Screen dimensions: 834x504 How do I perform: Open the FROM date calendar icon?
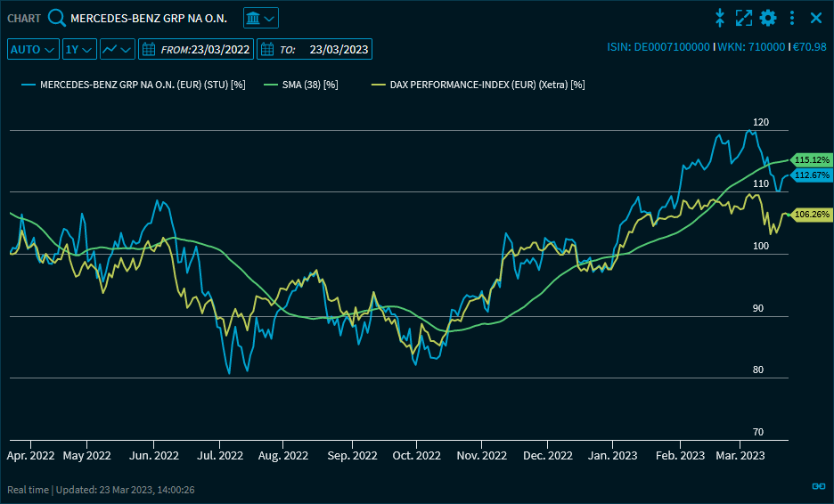click(x=150, y=49)
